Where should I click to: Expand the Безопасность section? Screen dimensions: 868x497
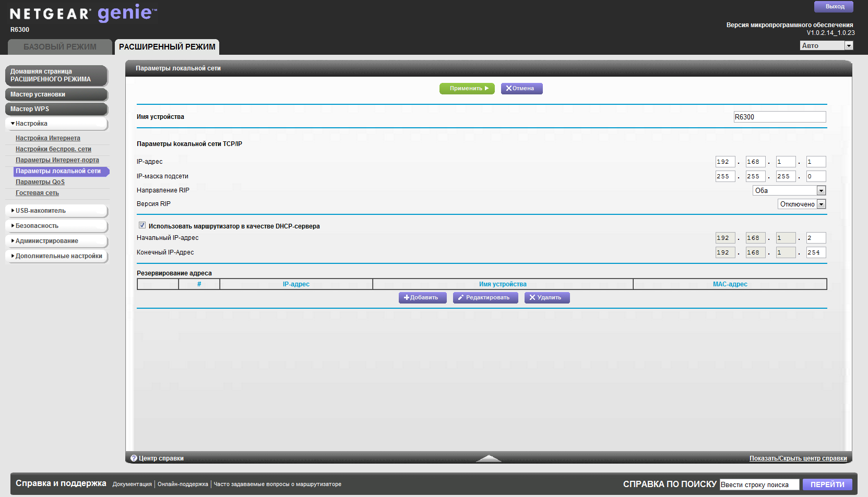click(x=56, y=226)
